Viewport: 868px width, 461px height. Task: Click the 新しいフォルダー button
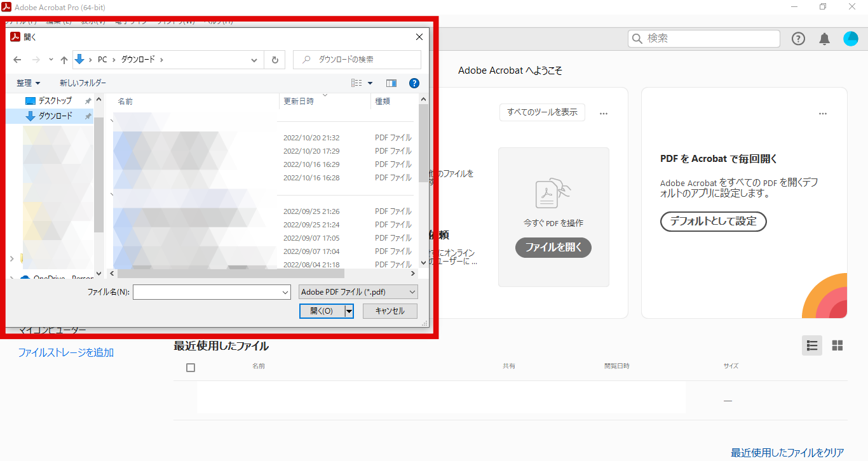tap(83, 83)
